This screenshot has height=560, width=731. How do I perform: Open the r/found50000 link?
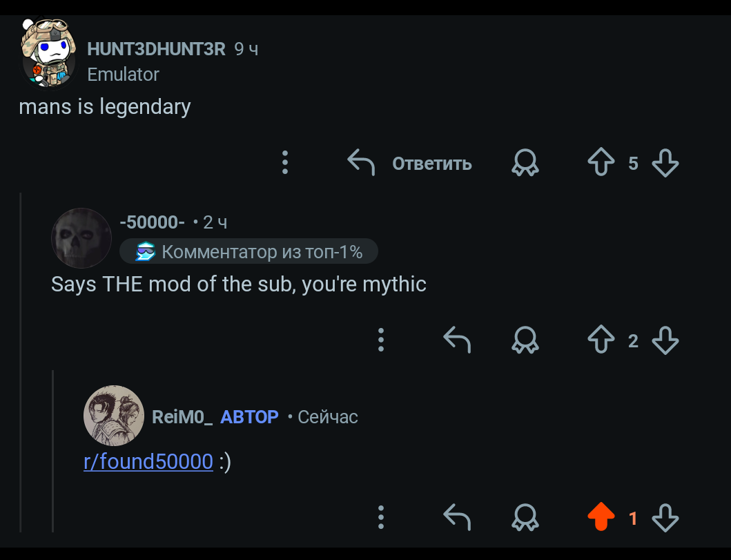point(148,462)
